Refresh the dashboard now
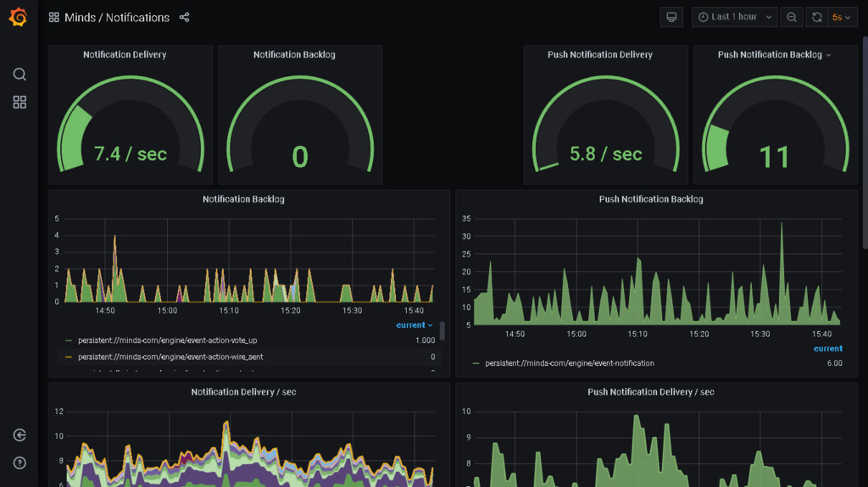Image resolution: width=868 pixels, height=487 pixels. tap(817, 17)
